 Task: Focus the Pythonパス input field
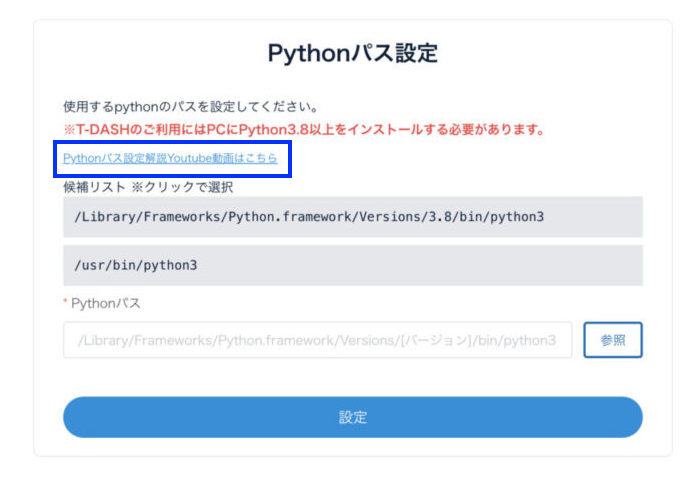click(317, 340)
